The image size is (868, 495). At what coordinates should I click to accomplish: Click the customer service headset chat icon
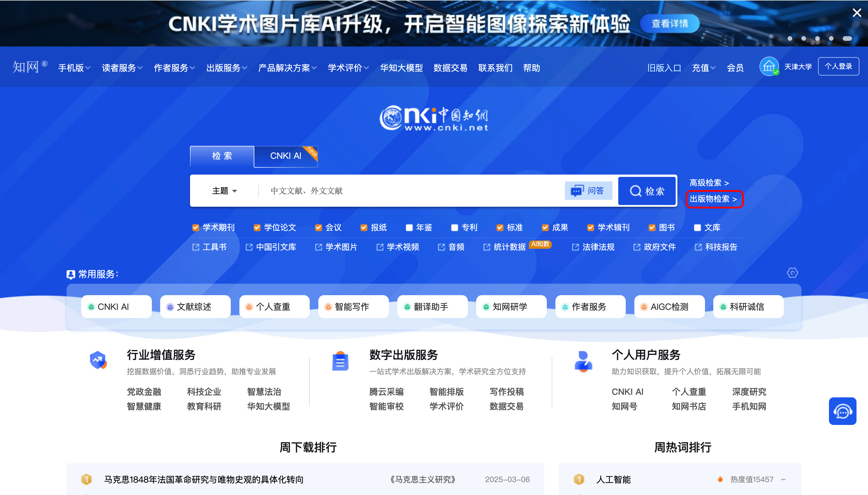pyautogui.click(x=842, y=411)
